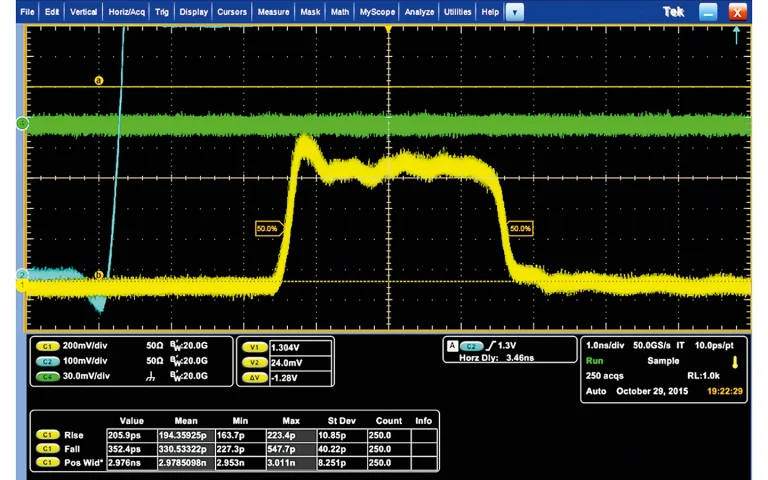
Task: Select the green C4 channel badge
Action: coord(47,377)
